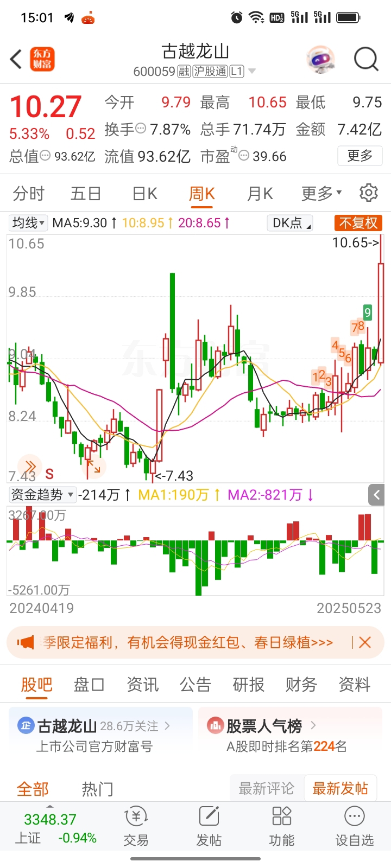Expand the stock tags dropdown triangle
Screen dimensions: 391x868
(x=251, y=71)
